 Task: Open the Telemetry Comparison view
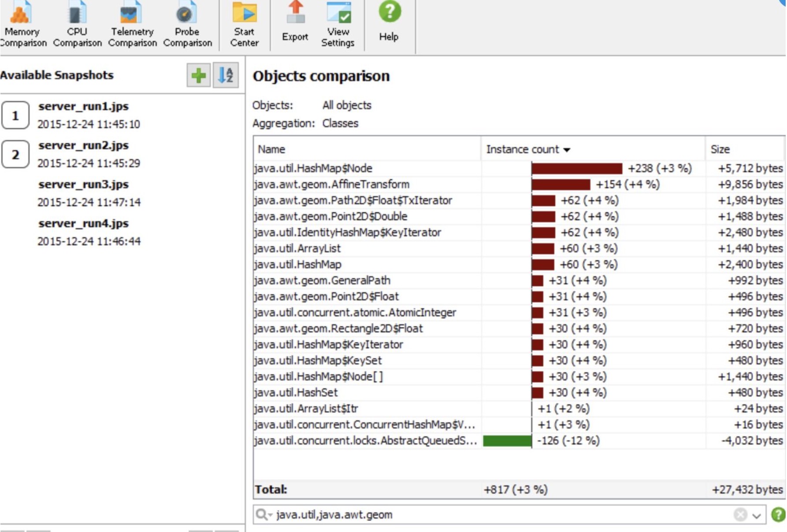click(132, 22)
